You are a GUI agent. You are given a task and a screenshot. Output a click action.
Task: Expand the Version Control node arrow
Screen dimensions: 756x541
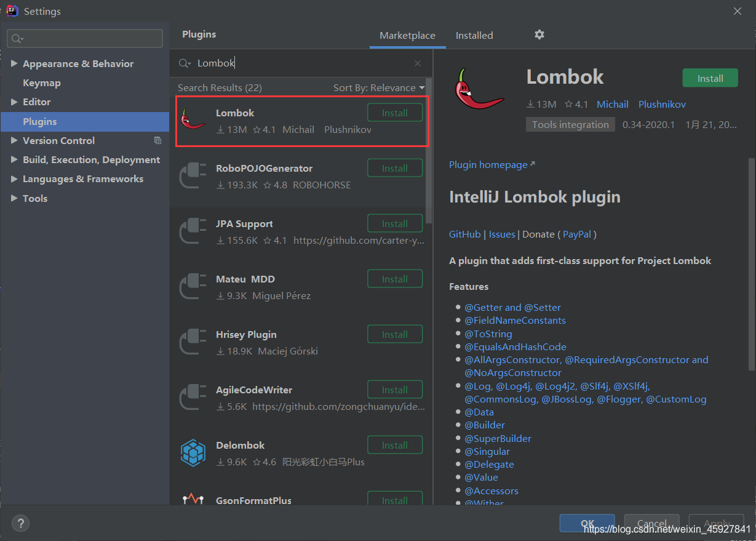point(14,140)
